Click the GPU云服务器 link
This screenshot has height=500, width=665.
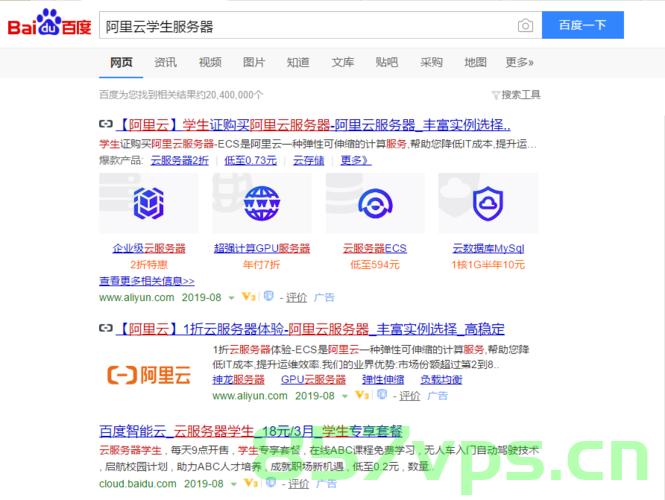(x=313, y=380)
